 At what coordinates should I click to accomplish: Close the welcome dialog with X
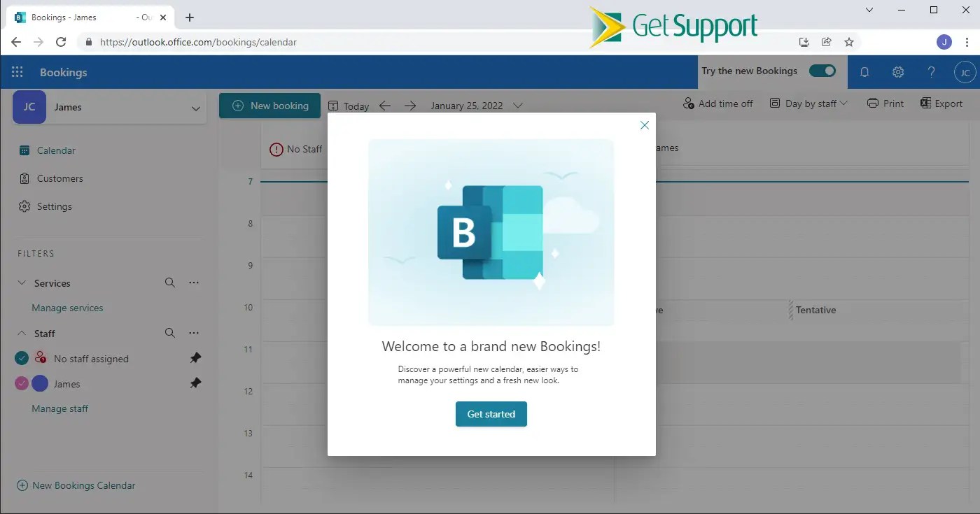(645, 125)
